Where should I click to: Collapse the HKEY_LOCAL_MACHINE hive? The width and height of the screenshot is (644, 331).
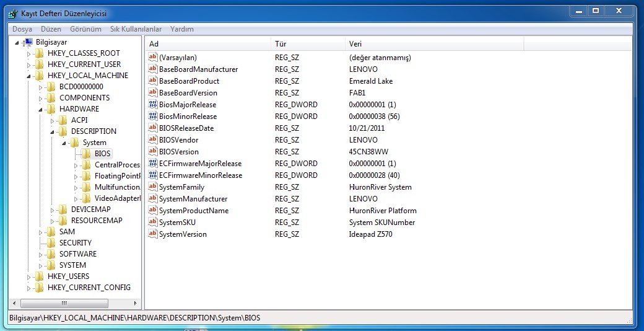28,76
